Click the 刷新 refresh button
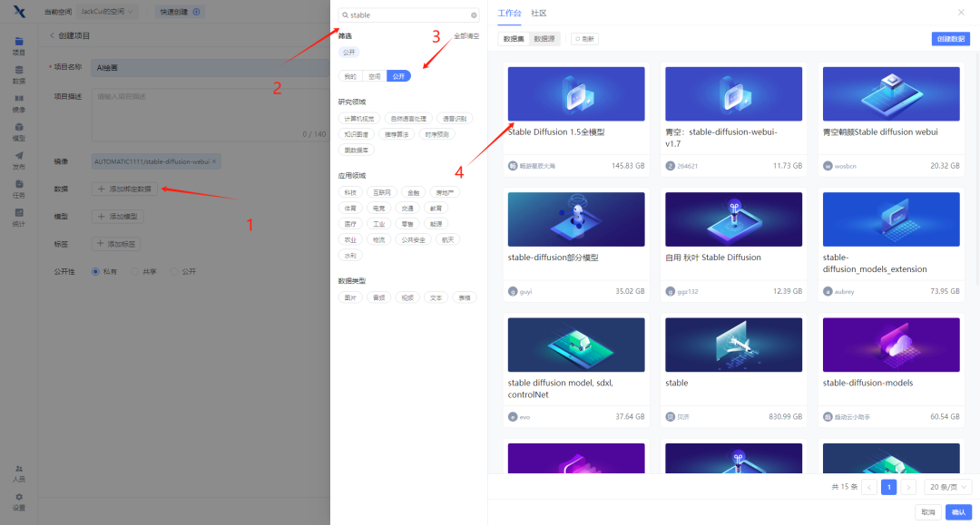Image resolution: width=980 pixels, height=525 pixels. point(585,39)
